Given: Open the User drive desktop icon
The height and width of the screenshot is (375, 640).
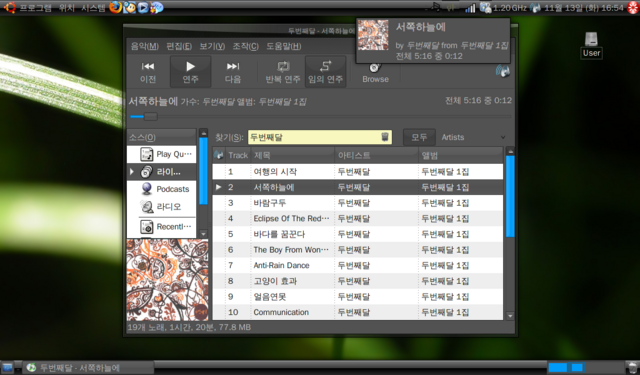Looking at the screenshot, I should [591, 45].
